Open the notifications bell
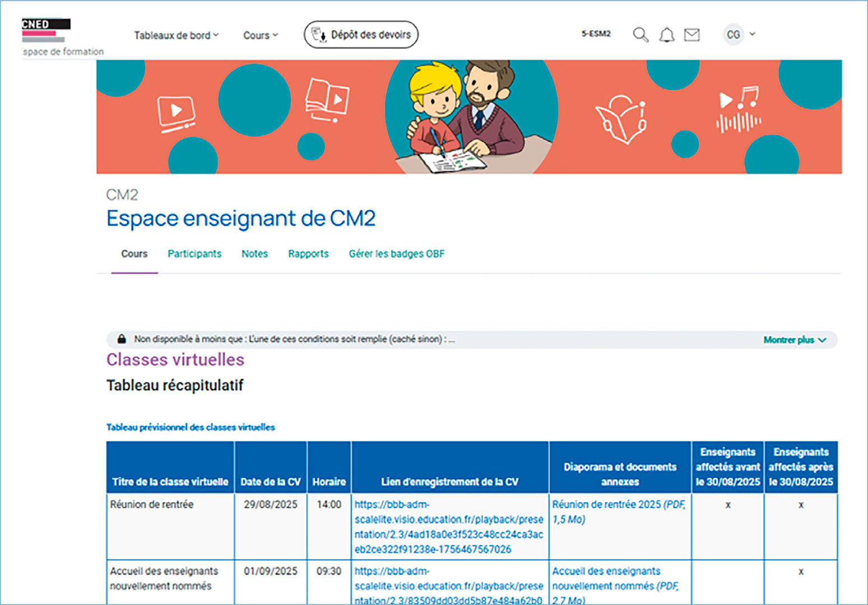The height and width of the screenshot is (605, 868). pos(666,35)
